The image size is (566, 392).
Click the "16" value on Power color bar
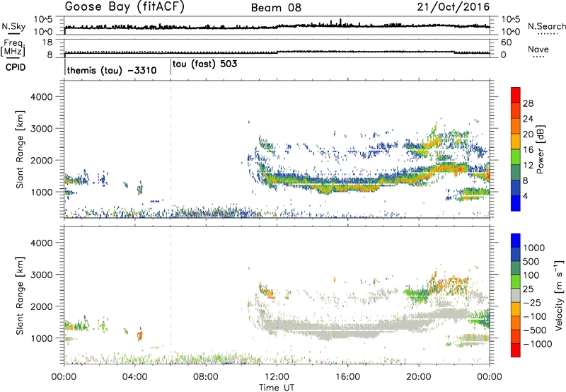[528, 150]
